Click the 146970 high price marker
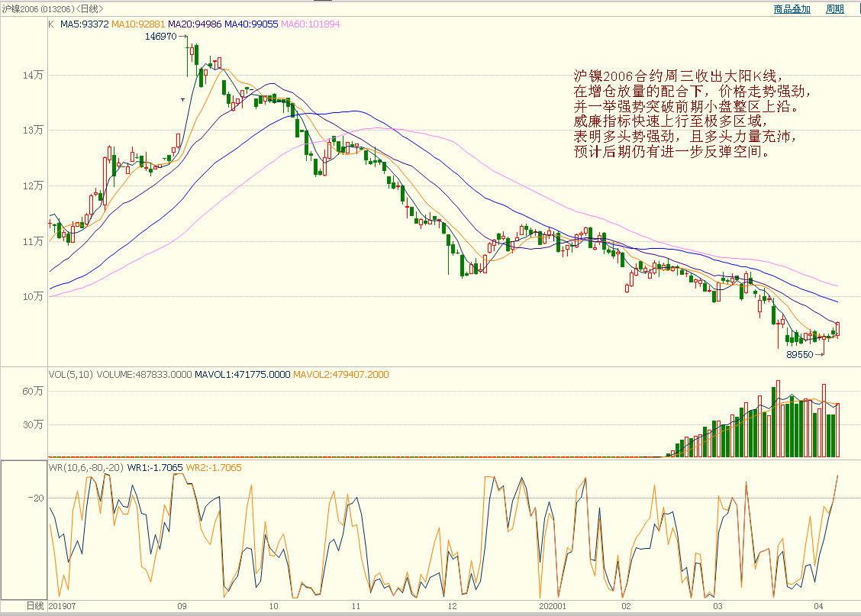 pyautogui.click(x=160, y=36)
